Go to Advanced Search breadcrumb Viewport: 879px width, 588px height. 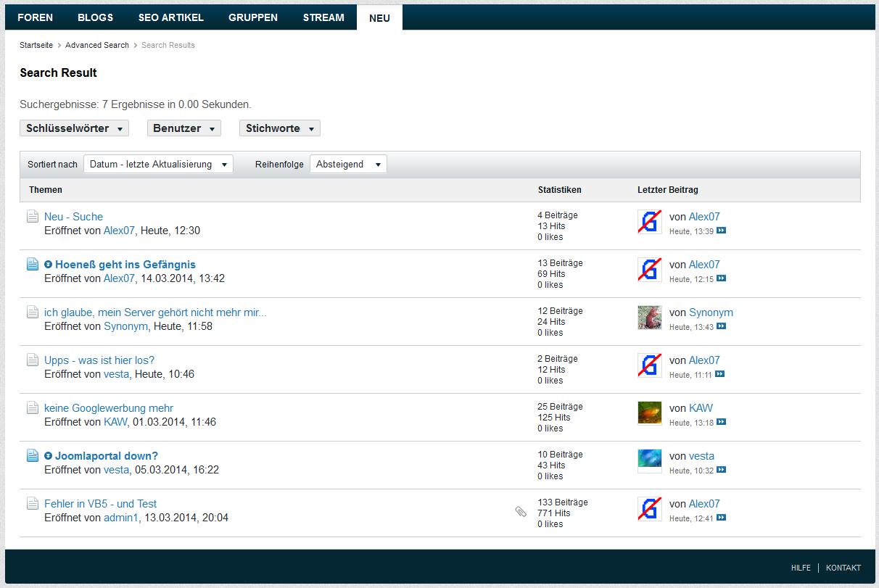pos(97,45)
